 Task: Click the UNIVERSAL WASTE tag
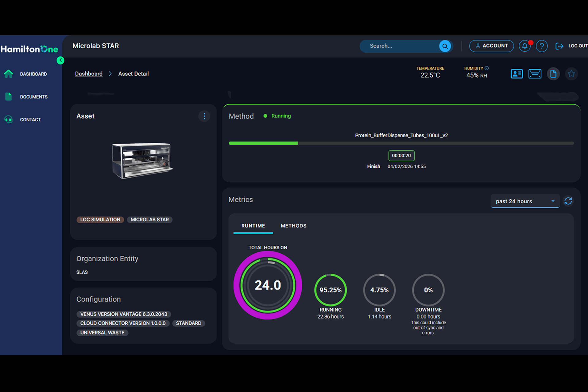click(x=102, y=333)
